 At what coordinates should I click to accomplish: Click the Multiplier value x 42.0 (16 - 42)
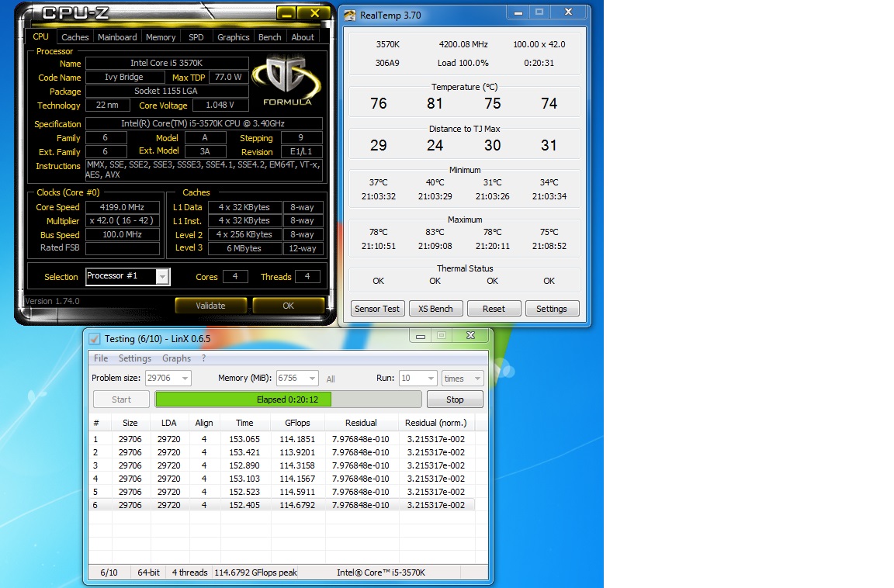[122, 220]
